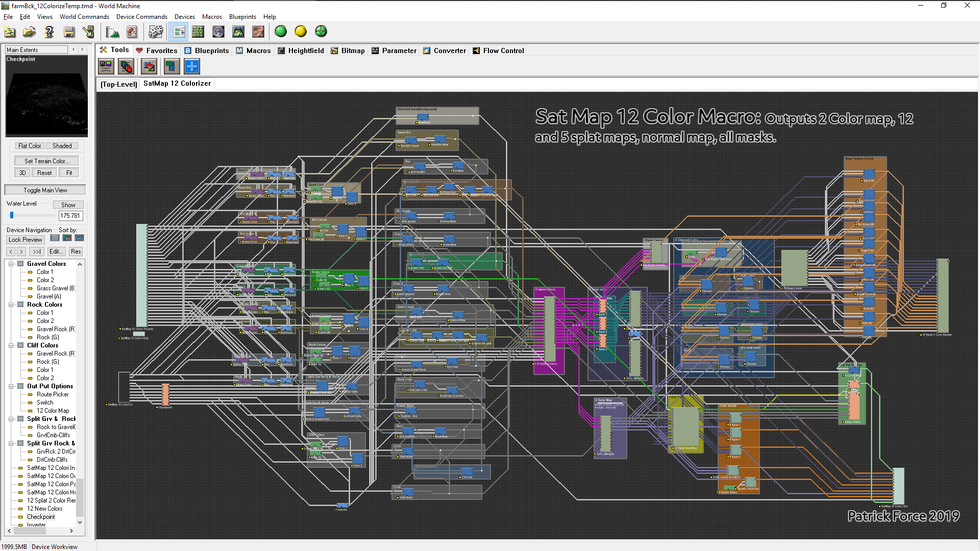Click the add-to-favorites heart tool icon
The width and height of the screenshot is (980, 551).
click(149, 66)
